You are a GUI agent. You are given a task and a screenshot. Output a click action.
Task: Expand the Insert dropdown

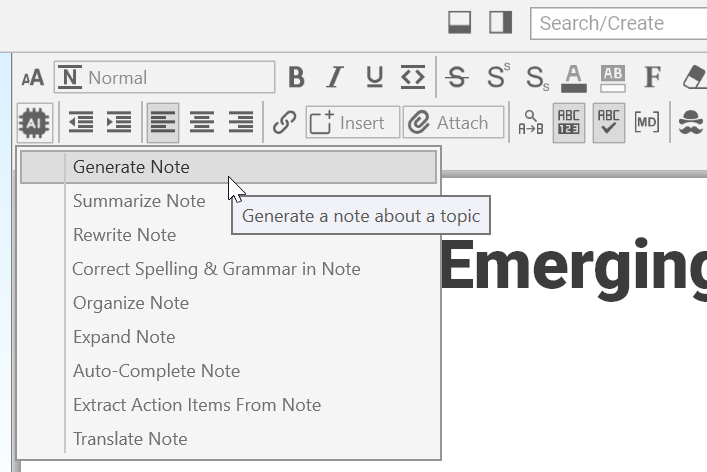coord(352,123)
